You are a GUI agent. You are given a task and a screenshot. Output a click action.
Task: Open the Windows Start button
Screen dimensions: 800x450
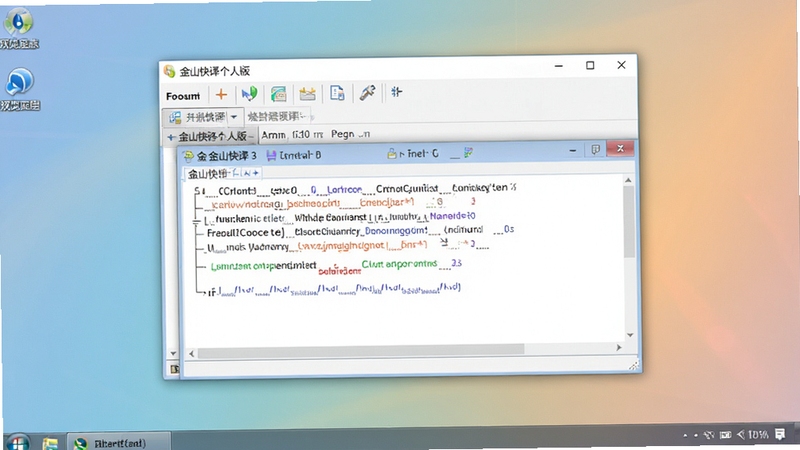coord(17,443)
